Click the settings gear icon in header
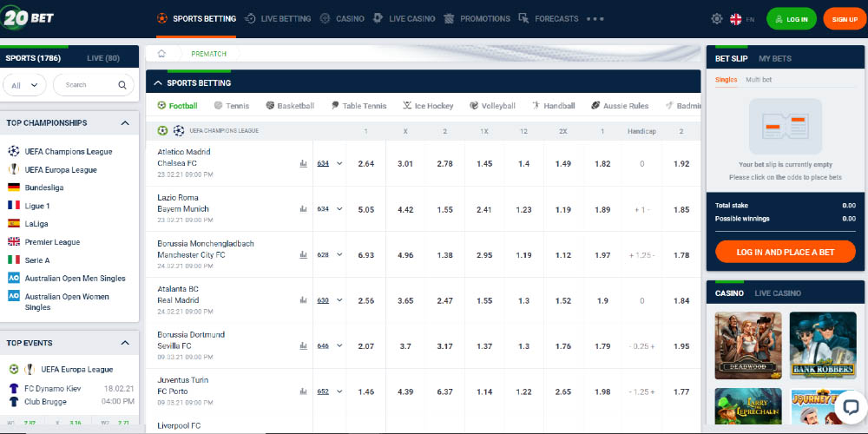Image resolution: width=868 pixels, height=434 pixels. tap(716, 18)
